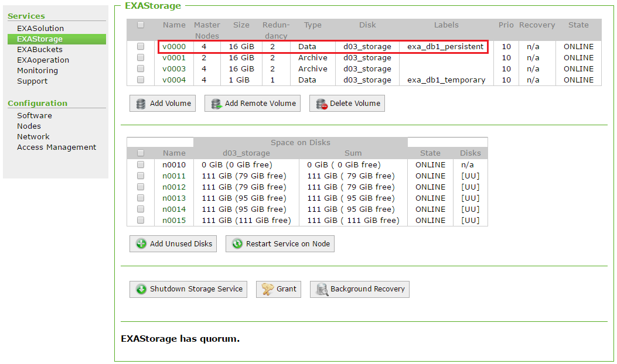Open the EXAoperation service page

(x=43, y=60)
